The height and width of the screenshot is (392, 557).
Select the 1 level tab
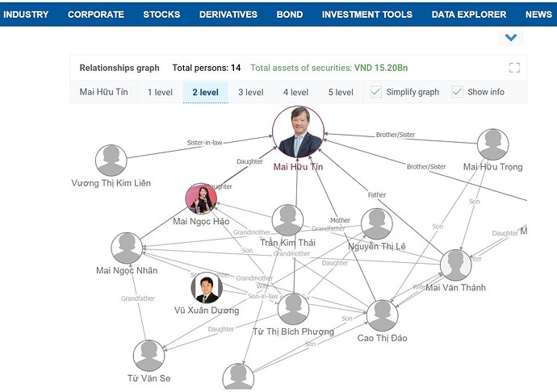pyautogui.click(x=160, y=92)
